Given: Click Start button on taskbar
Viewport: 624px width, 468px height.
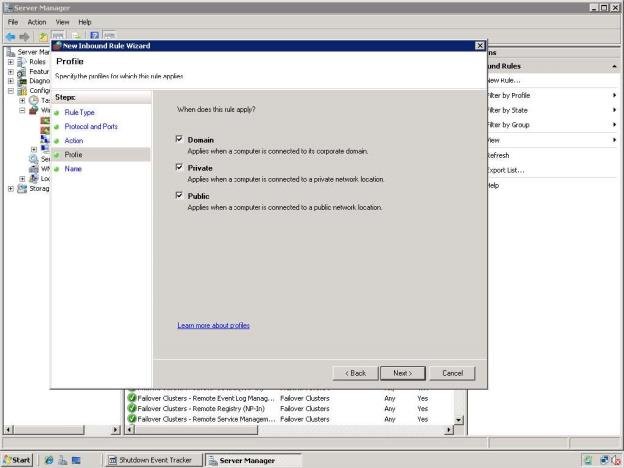Looking at the screenshot, I should 17,460.
